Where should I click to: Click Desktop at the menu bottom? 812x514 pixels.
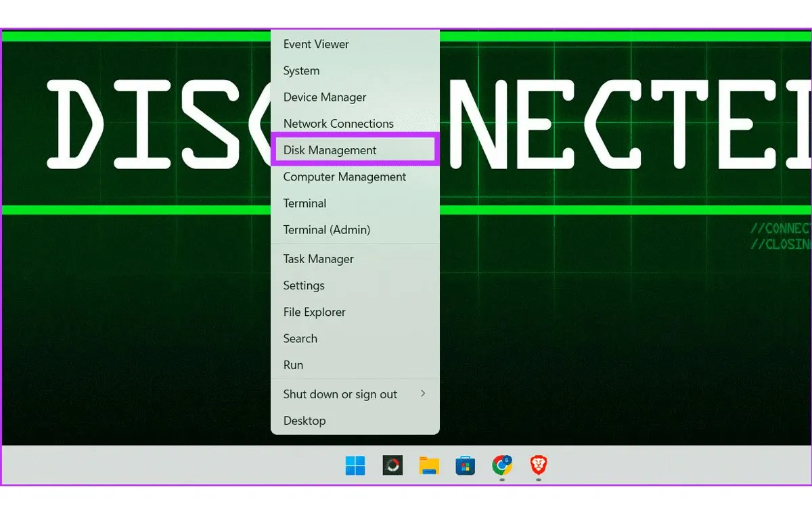(304, 421)
